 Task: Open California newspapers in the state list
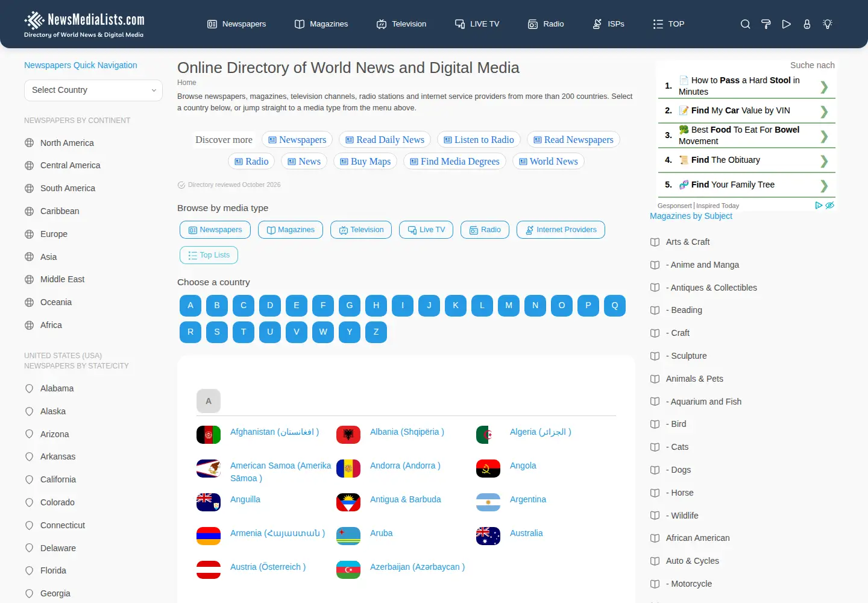[x=58, y=480]
